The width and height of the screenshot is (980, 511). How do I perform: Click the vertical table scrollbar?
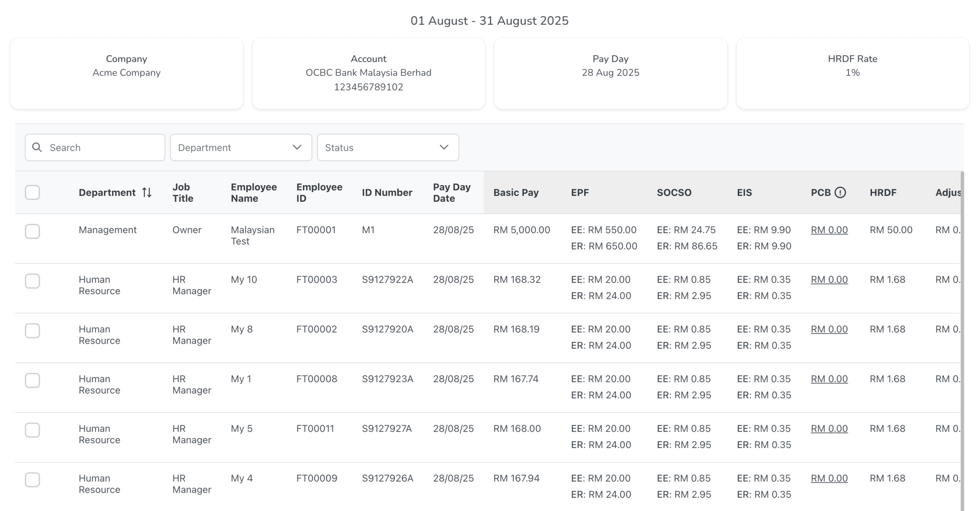[962, 341]
